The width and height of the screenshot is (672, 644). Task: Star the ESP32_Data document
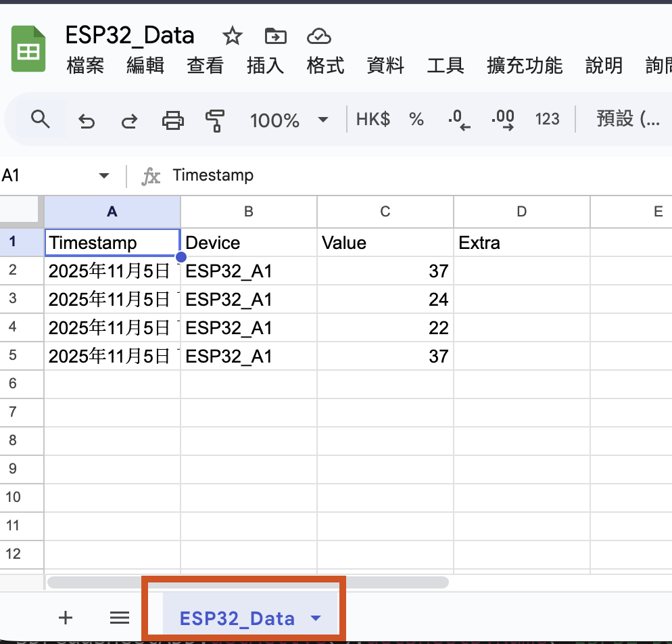[x=233, y=36]
